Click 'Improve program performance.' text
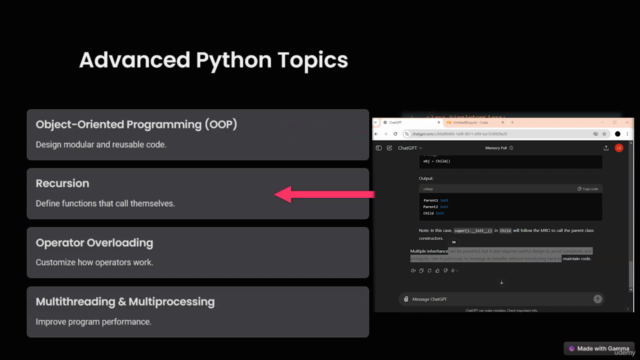 pyautogui.click(x=93, y=322)
